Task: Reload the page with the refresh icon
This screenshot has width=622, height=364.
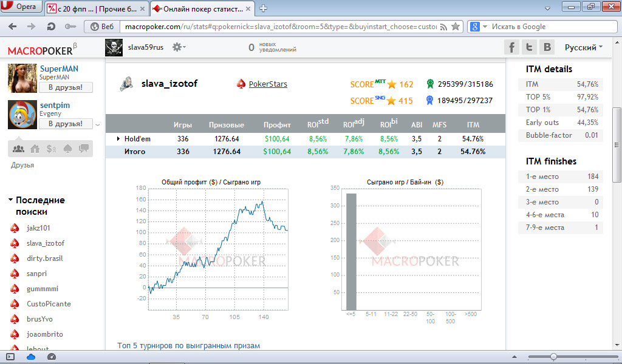Action: point(51,27)
